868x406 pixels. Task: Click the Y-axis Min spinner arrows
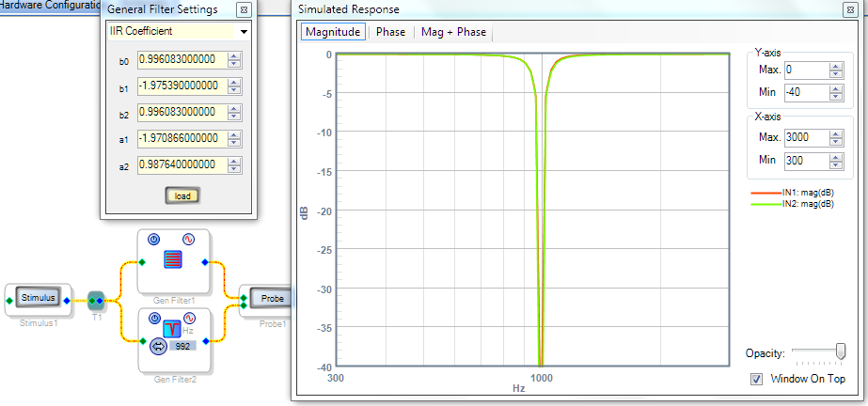pos(836,92)
